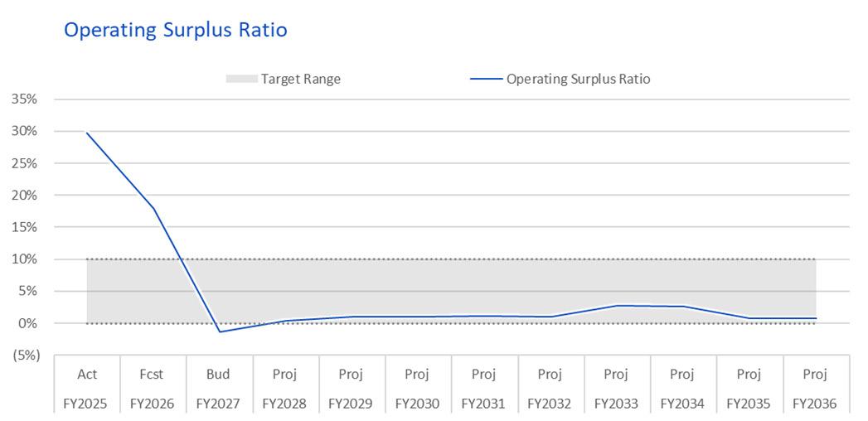Select the 10% y-axis label
Screen dimensions: 868x421
point(26,259)
